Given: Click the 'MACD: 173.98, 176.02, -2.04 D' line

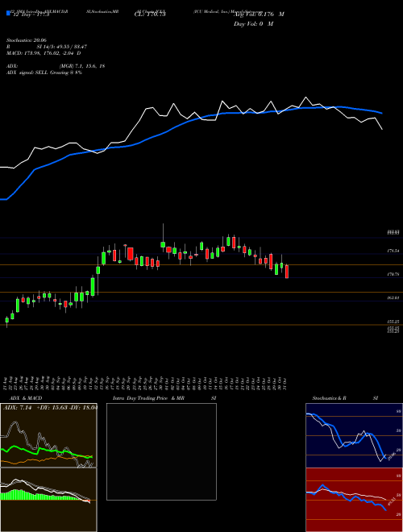Looking at the screenshot, I should tap(44, 53).
